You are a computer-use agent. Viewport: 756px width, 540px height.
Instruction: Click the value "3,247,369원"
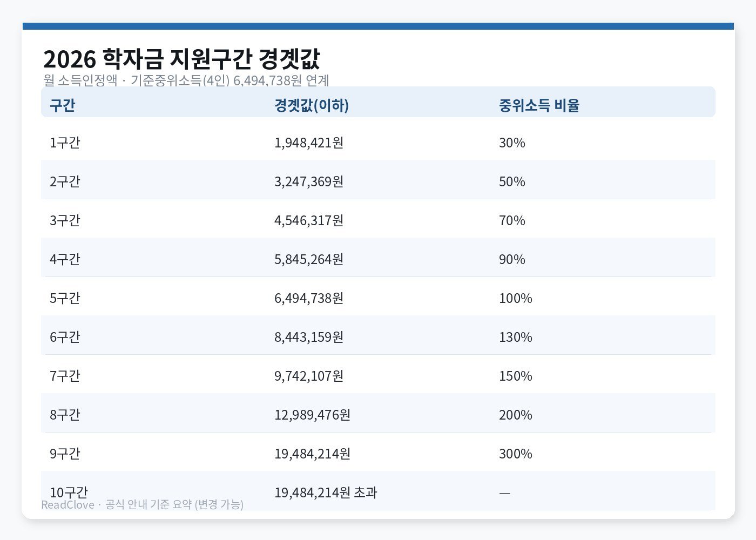(x=309, y=181)
